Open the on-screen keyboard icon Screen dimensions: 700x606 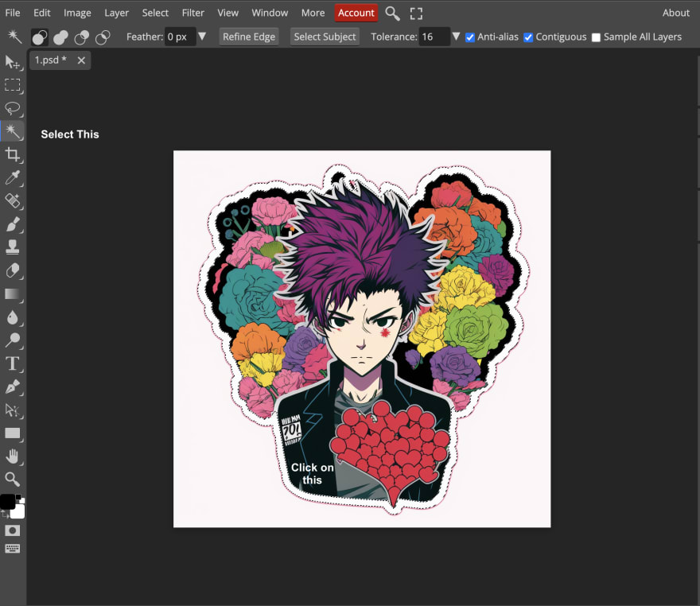[13, 549]
